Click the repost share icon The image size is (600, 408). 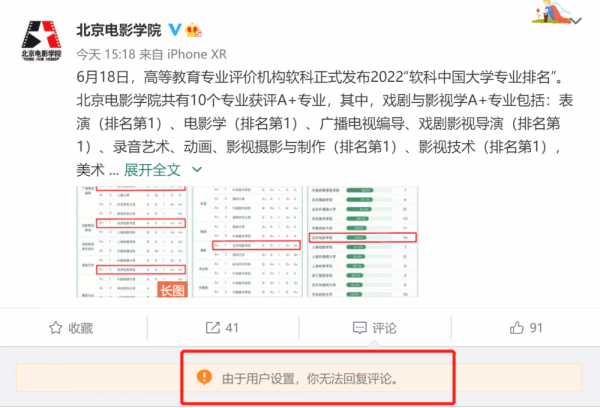point(213,328)
